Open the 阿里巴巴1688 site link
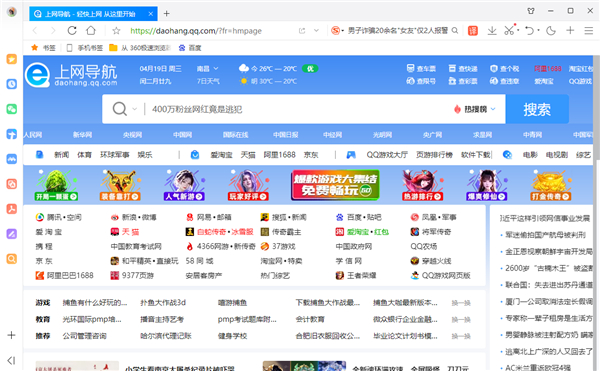The height and width of the screenshot is (371, 600). (x=64, y=275)
